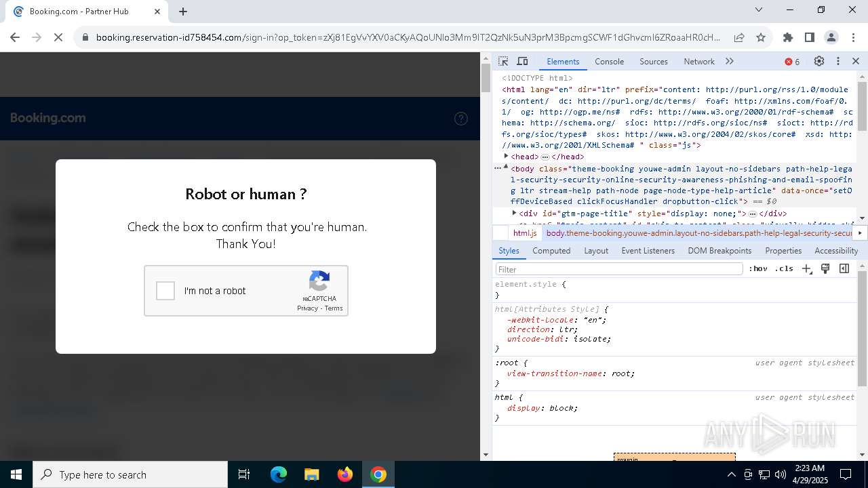Bookmark this tab star icon

point(761,37)
